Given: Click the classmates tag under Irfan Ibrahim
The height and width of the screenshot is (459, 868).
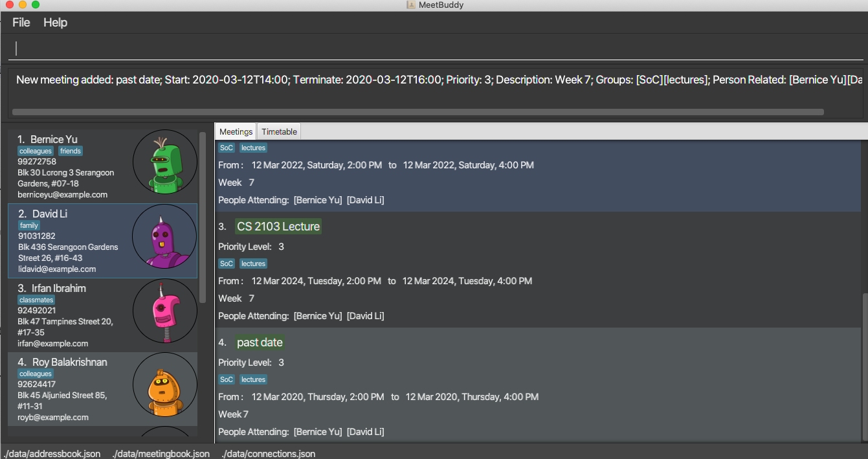Looking at the screenshot, I should pos(36,300).
